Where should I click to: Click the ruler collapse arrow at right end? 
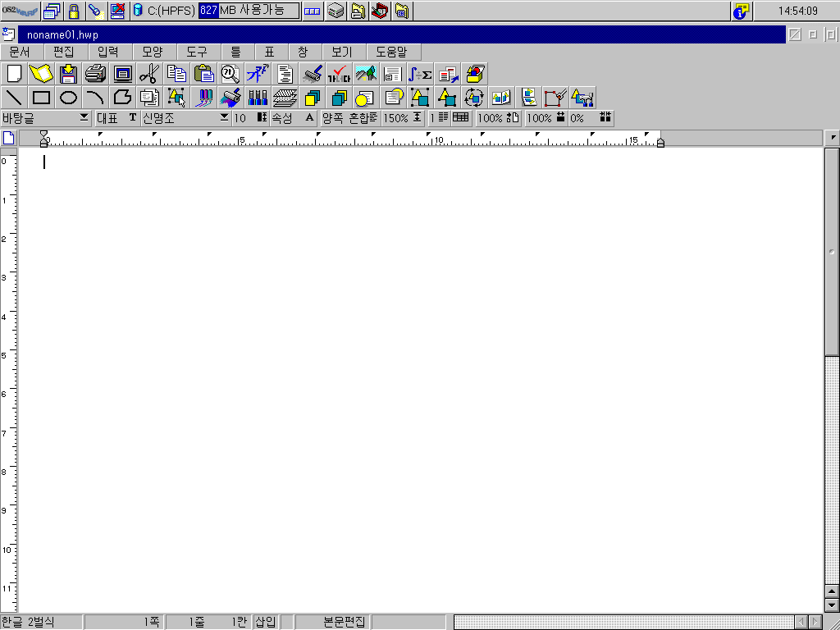point(833,138)
